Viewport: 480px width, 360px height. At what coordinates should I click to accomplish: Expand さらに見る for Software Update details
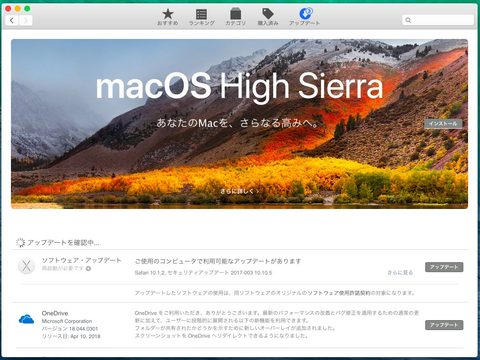(x=400, y=273)
